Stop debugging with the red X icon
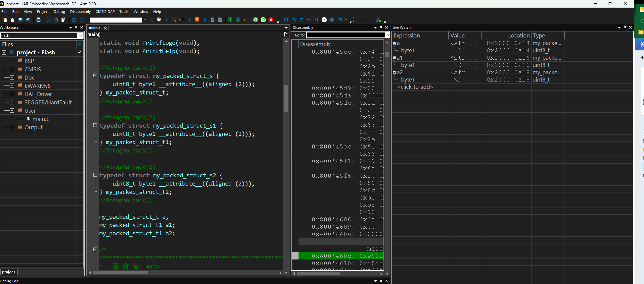This screenshot has width=644, height=284. click(271, 20)
